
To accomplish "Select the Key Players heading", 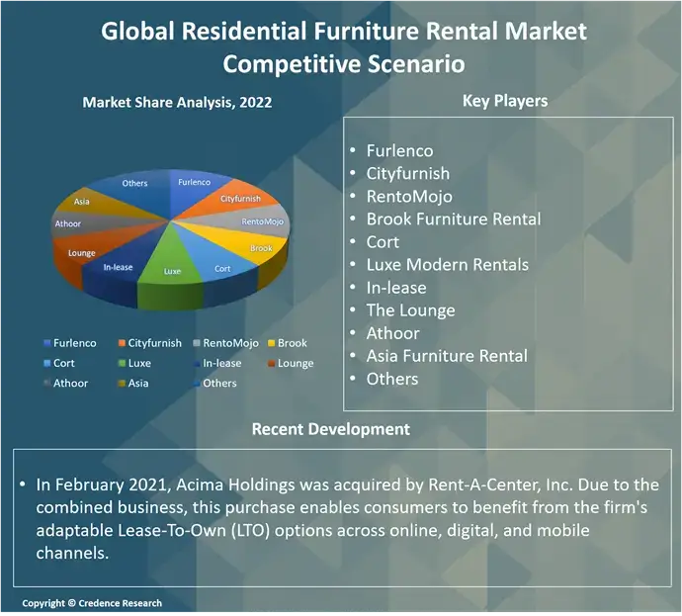I will (505, 101).
